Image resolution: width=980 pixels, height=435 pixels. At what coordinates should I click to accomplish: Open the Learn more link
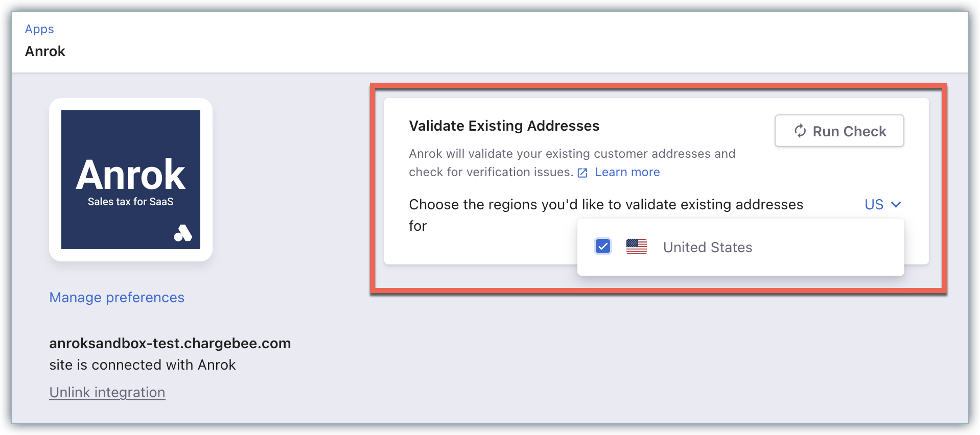627,172
